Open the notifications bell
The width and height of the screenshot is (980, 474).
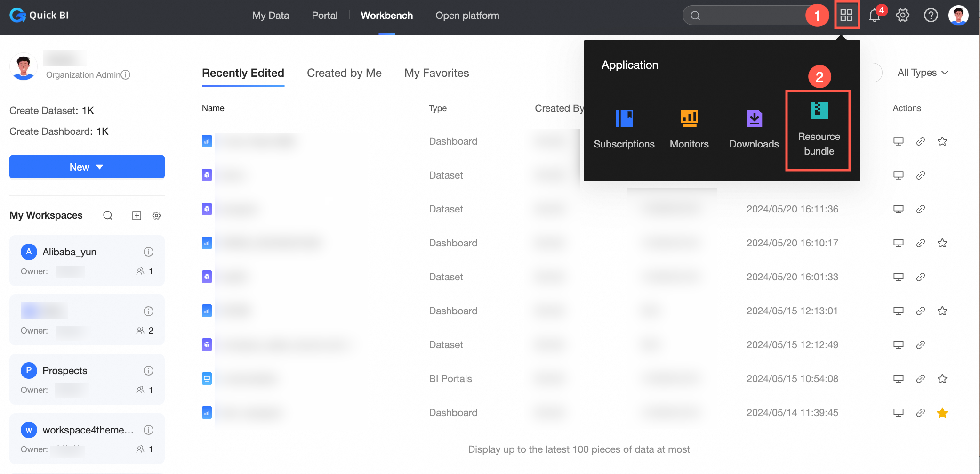(875, 16)
